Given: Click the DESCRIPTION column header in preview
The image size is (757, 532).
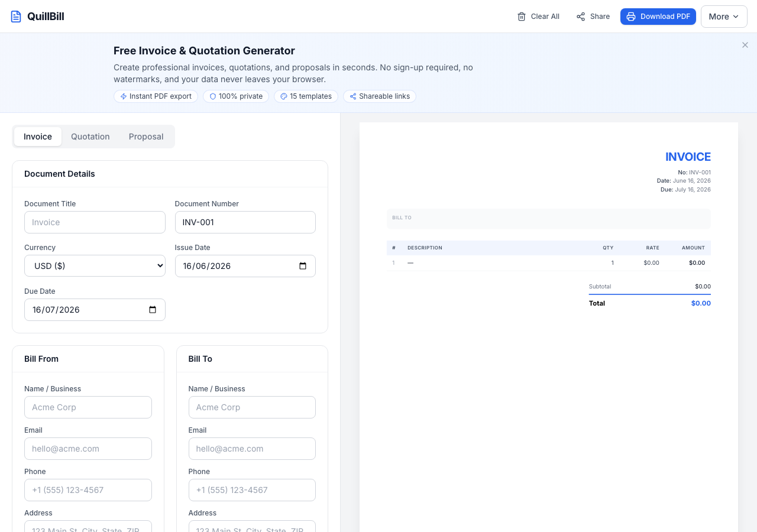Looking at the screenshot, I should pos(425,248).
